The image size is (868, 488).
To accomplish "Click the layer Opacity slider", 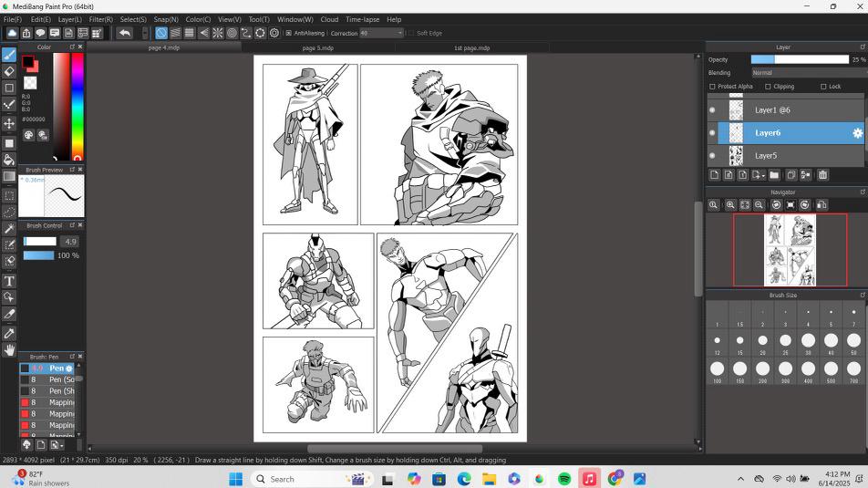I will tap(800, 59).
